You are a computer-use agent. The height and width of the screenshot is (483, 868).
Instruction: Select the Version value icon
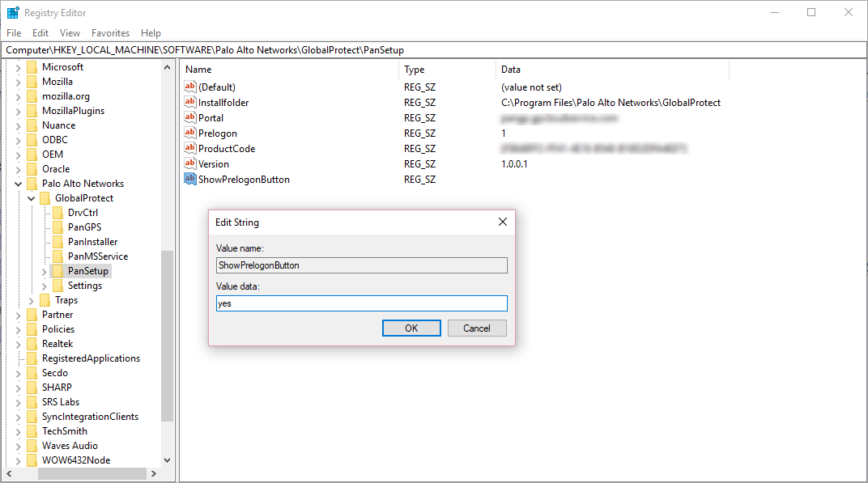click(189, 163)
